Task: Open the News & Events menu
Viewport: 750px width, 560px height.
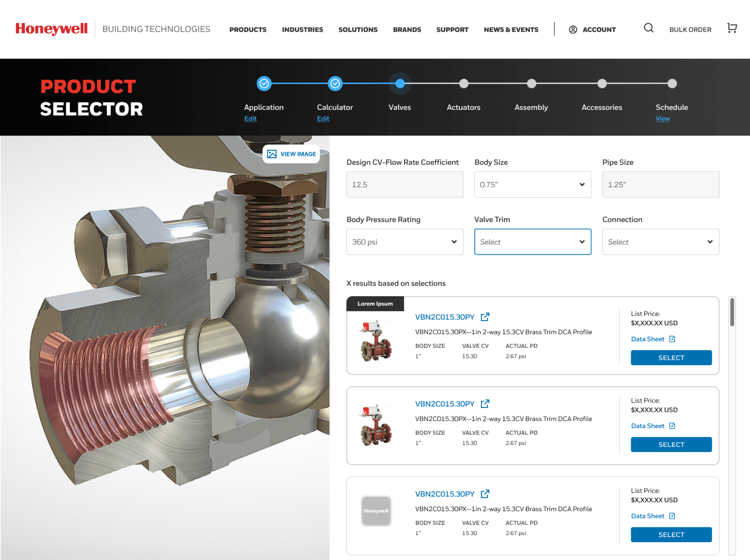Action: pyautogui.click(x=511, y=30)
